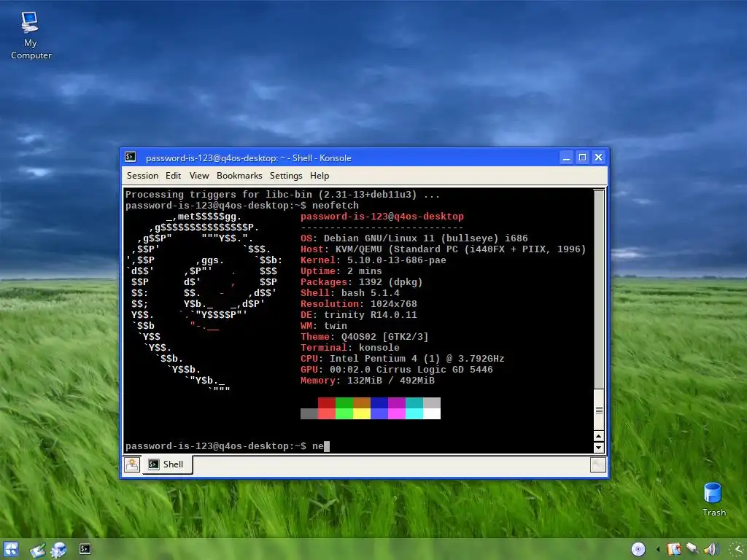Open the My Computer desktop icon
This screenshot has width=747, height=560.
click(31, 36)
